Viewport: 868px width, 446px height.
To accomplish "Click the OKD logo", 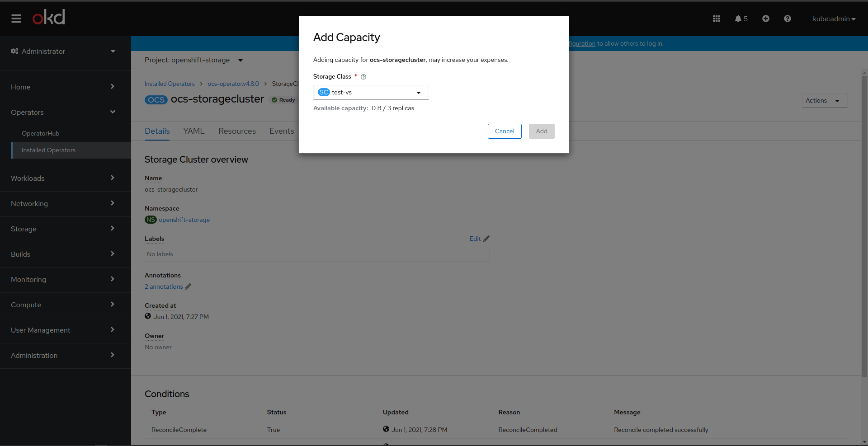I will coord(49,18).
